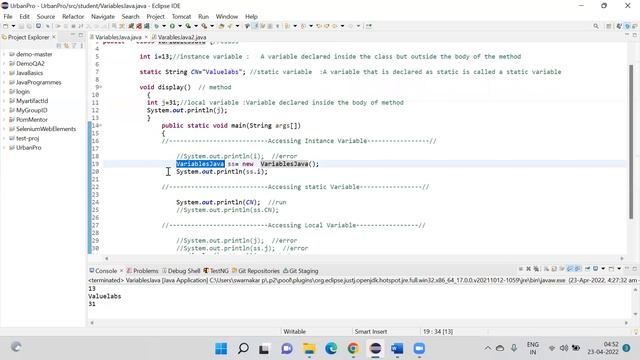Open Zoom from the taskbar
Image resolution: width=640 pixels, height=360 pixels.
coord(419,349)
